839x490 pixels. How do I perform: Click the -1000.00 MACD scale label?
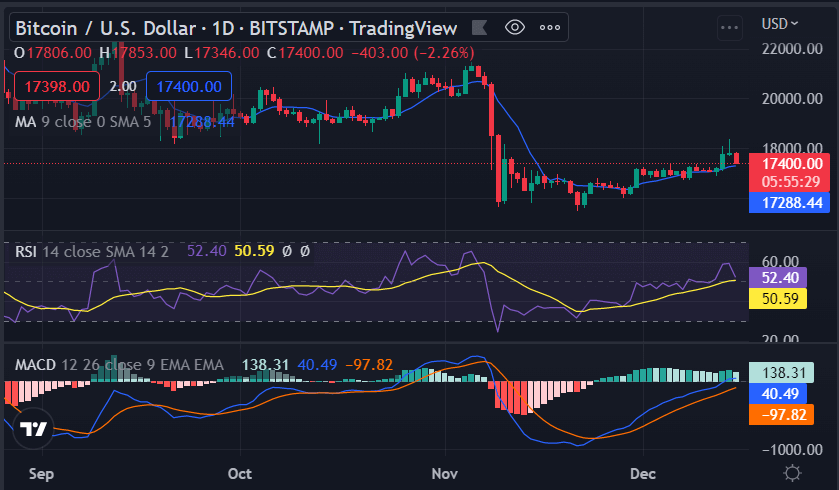[x=792, y=449]
